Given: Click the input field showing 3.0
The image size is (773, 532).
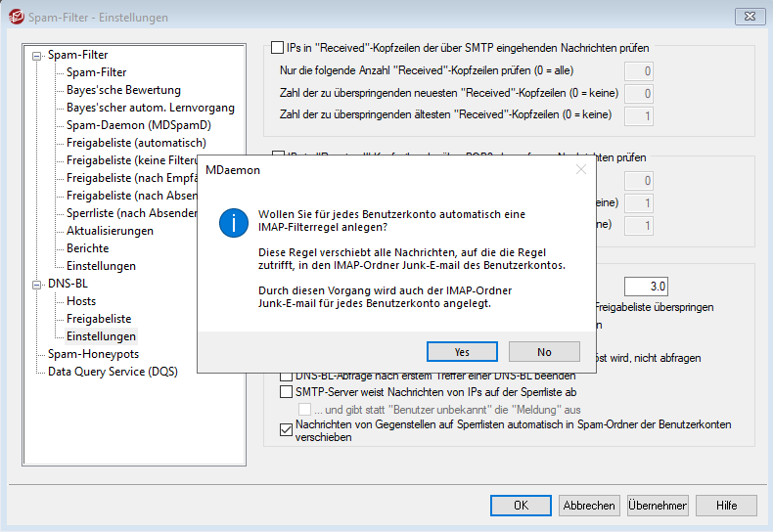Looking at the screenshot, I should (645, 286).
